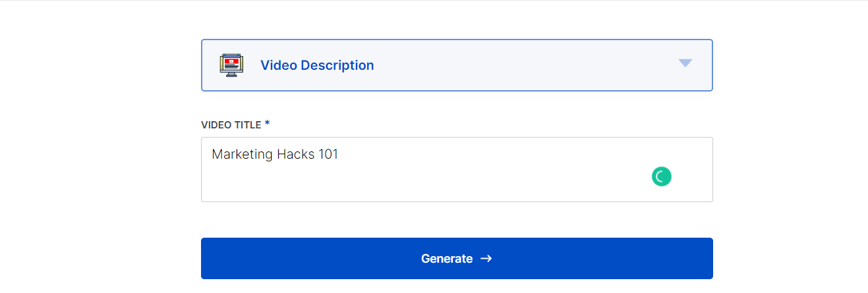Click the green Grammarly icon in the text field
The width and height of the screenshot is (868, 293).
pyautogui.click(x=662, y=176)
